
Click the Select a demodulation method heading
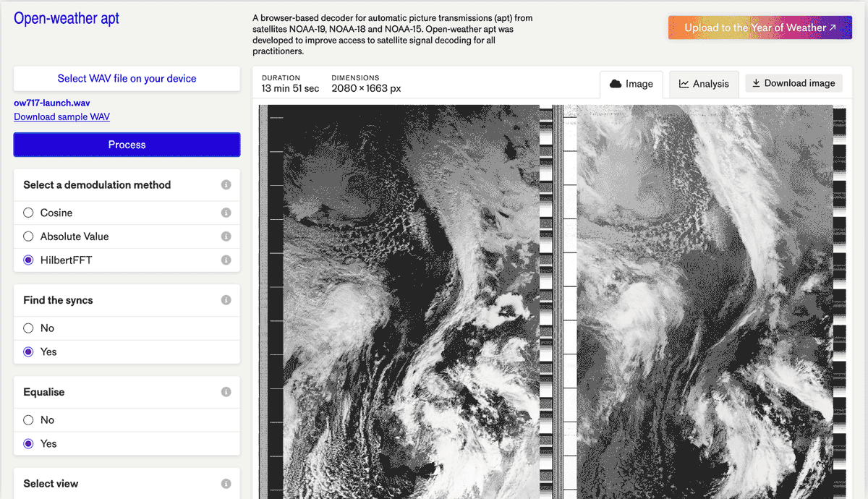pos(97,185)
